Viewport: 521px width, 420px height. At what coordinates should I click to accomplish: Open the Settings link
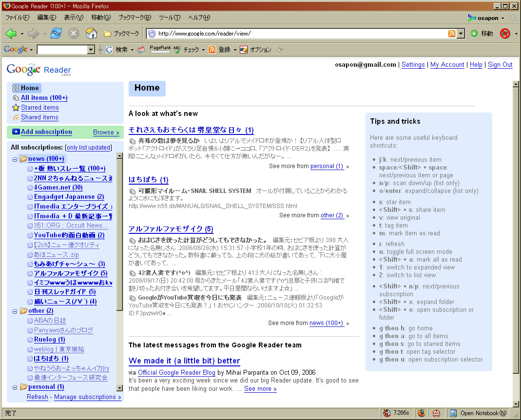[413, 65]
